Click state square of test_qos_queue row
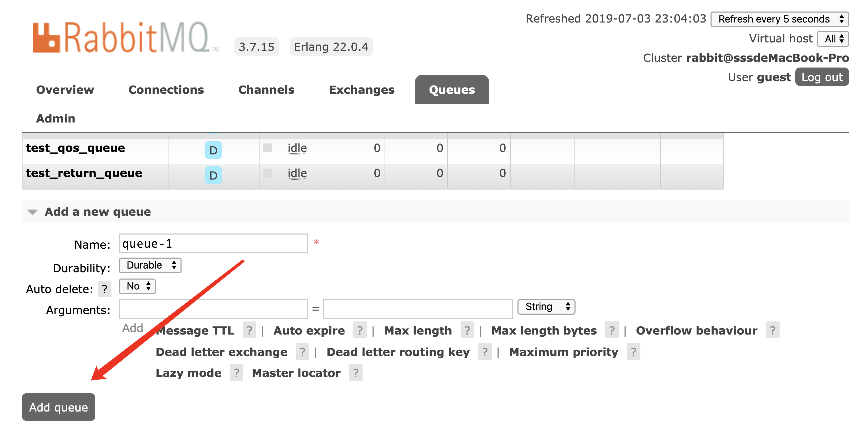The image size is (868, 434). click(x=268, y=148)
